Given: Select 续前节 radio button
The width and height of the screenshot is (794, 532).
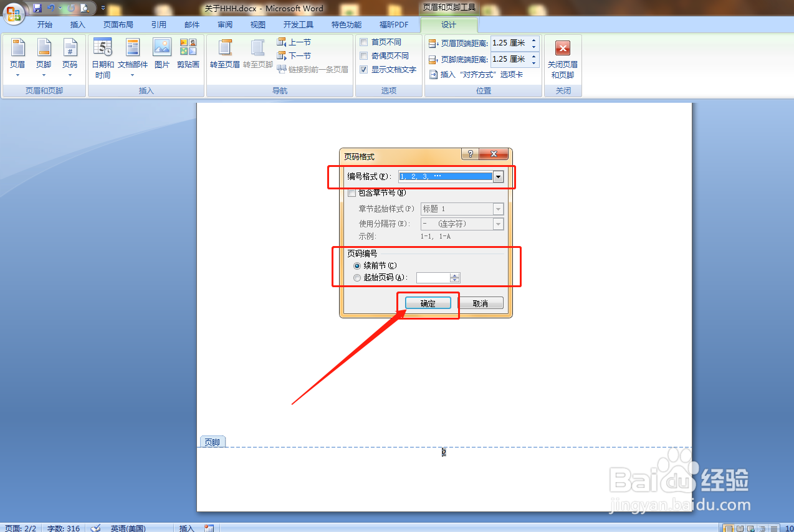Looking at the screenshot, I should click(357, 266).
